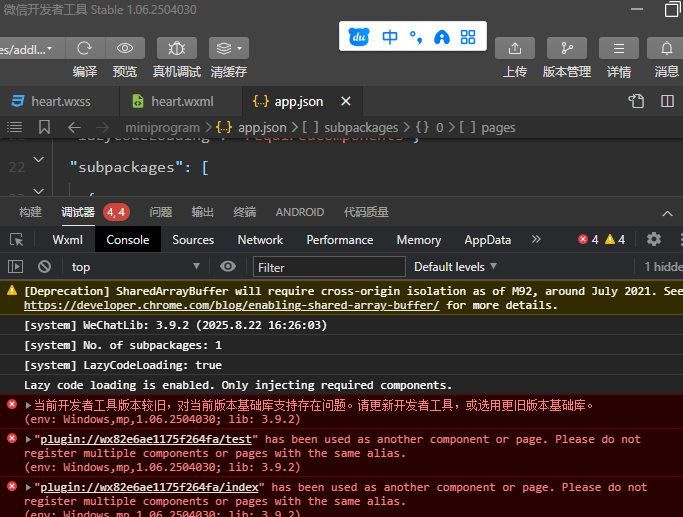This screenshot has height=517, width=683.
Task: Open preview with the eye icon
Action: [125, 48]
